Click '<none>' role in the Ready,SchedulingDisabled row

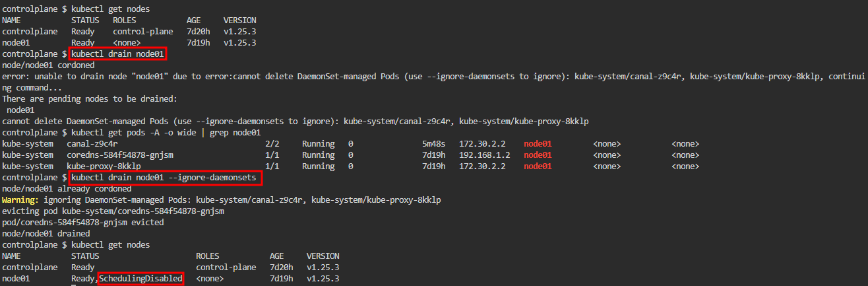pos(210,279)
